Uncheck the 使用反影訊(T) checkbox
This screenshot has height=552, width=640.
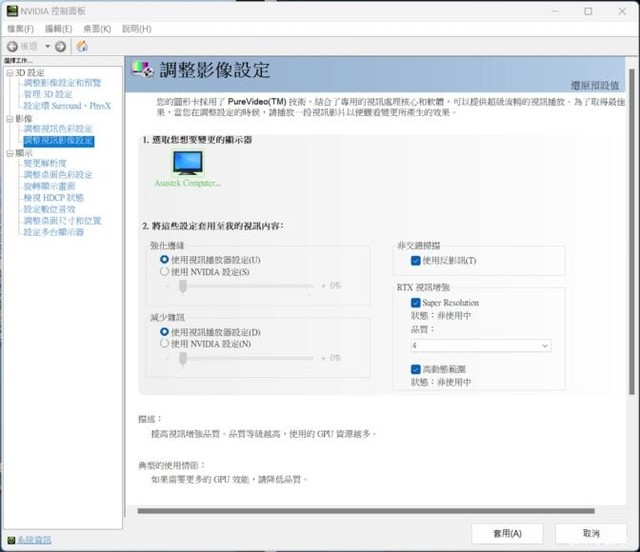coord(416,261)
